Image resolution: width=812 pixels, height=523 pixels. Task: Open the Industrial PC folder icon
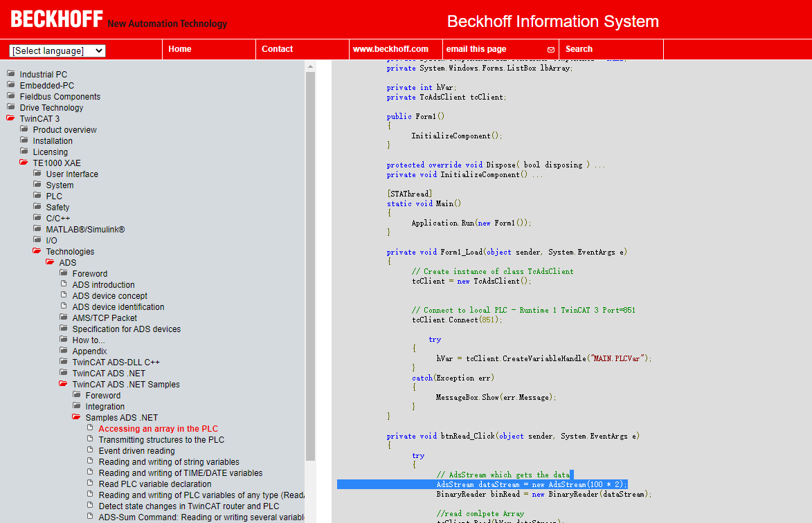pyautogui.click(x=10, y=74)
